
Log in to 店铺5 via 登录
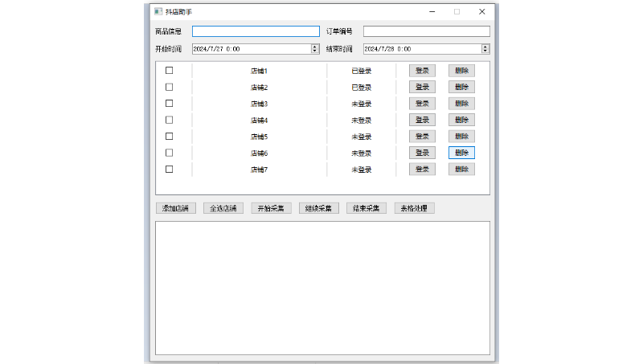(x=422, y=137)
